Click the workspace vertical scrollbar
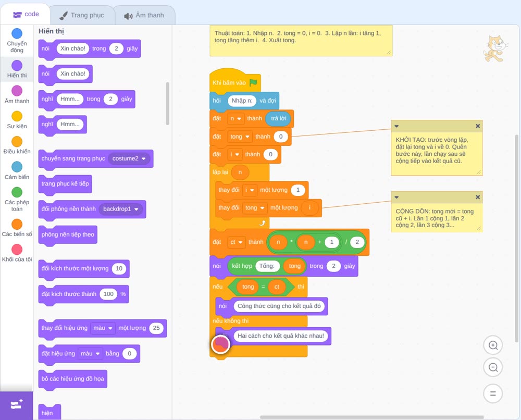Image resolution: width=521 pixels, height=420 pixels. 516,238
